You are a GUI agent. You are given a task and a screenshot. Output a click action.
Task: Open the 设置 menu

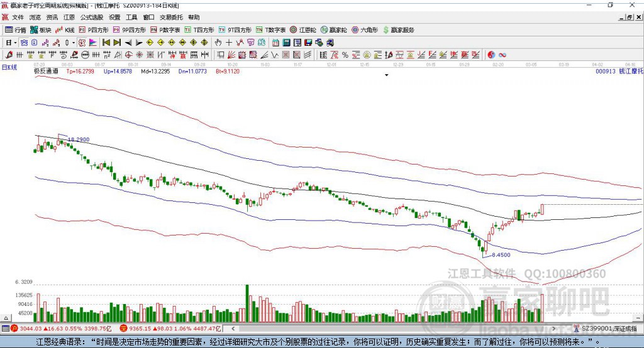[x=114, y=17]
